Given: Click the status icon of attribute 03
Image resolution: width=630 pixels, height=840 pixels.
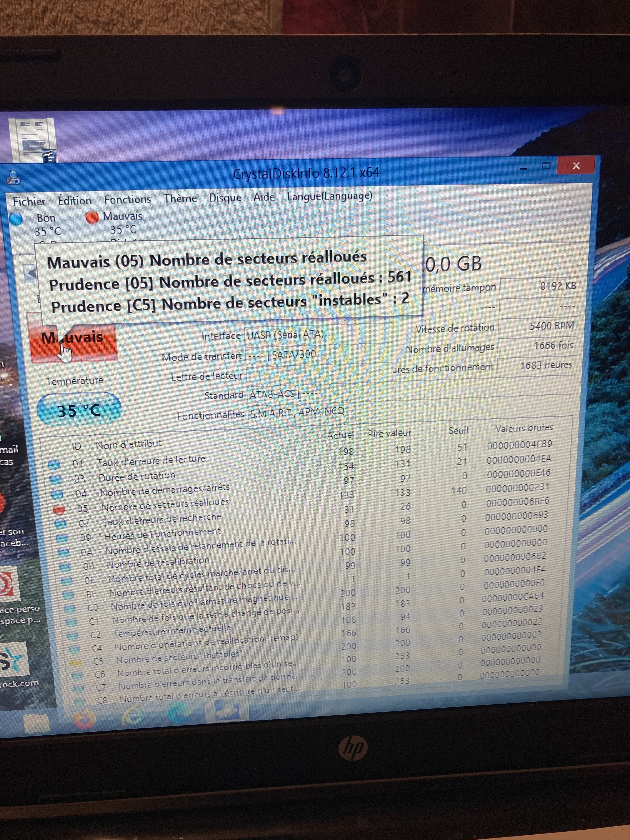Looking at the screenshot, I should 55,479.
